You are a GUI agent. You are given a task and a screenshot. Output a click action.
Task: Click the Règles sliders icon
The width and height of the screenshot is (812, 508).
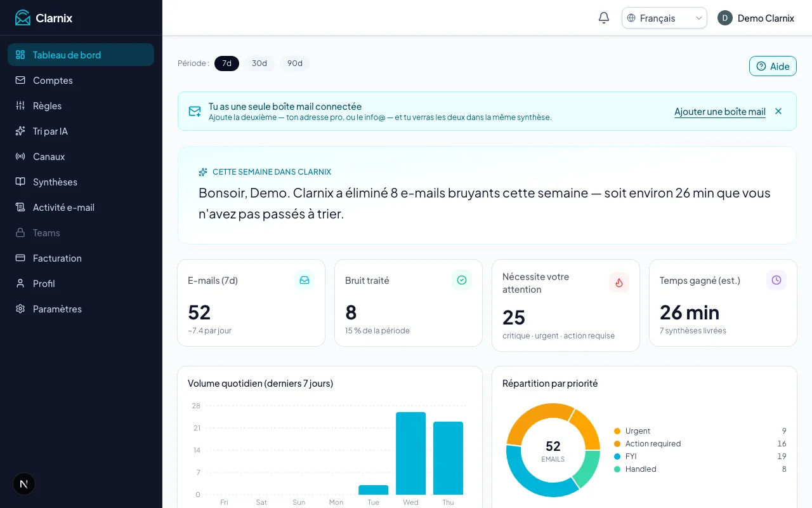(x=20, y=105)
